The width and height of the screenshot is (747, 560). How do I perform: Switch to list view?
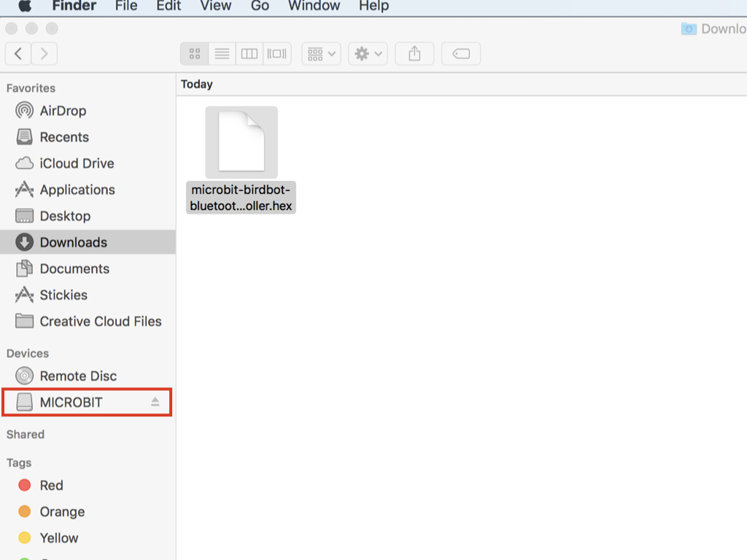pyautogui.click(x=222, y=53)
